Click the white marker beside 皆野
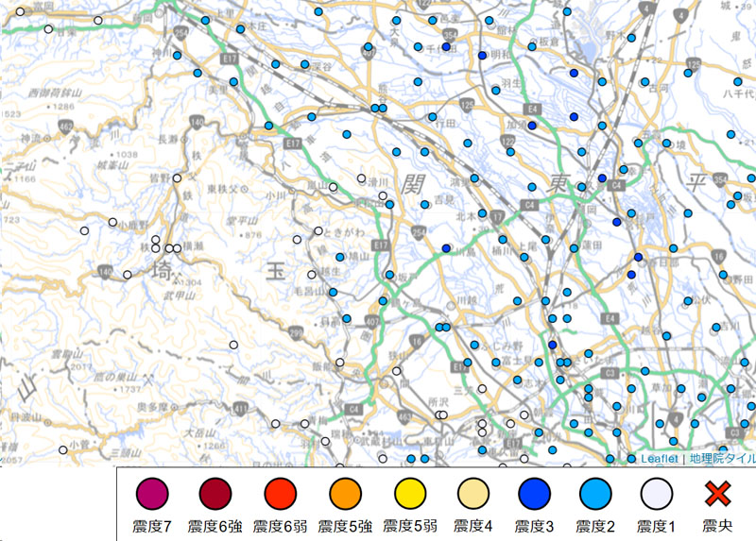 pyautogui.click(x=177, y=178)
